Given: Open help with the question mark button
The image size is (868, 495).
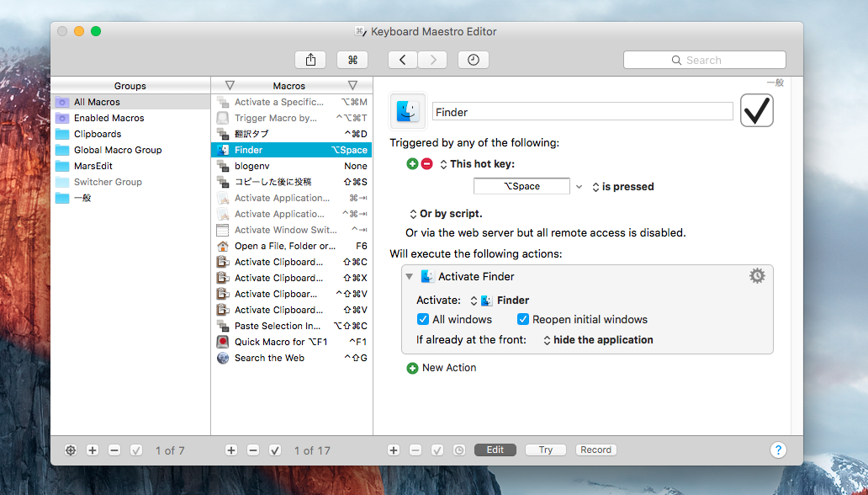Looking at the screenshot, I should point(779,450).
